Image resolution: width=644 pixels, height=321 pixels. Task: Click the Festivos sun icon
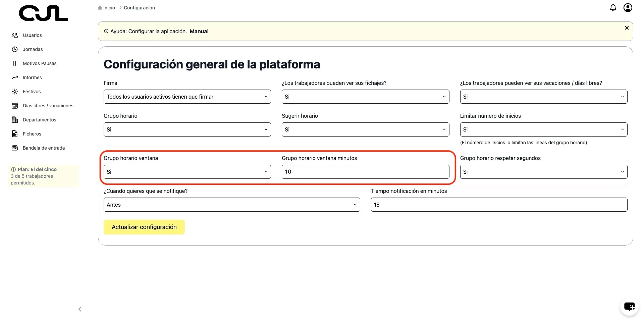(15, 92)
